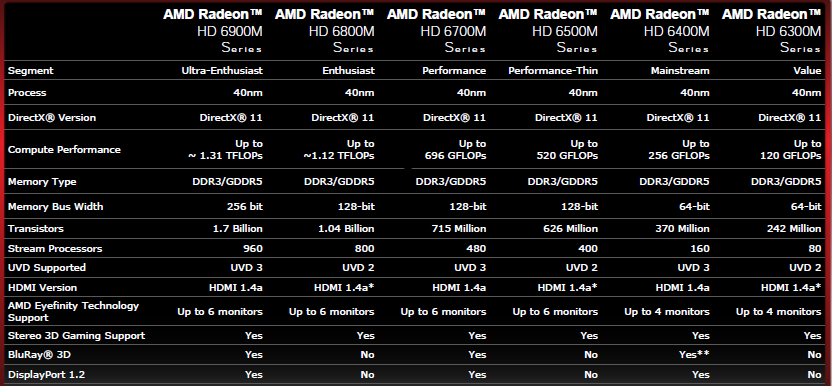Image resolution: width=832 pixels, height=386 pixels.
Task: Select the HD 6800M Series column header
Action: (325, 31)
